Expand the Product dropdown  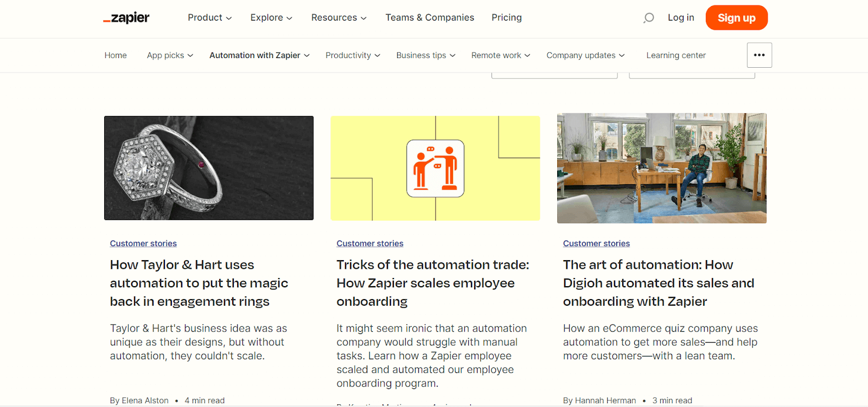pyautogui.click(x=209, y=18)
